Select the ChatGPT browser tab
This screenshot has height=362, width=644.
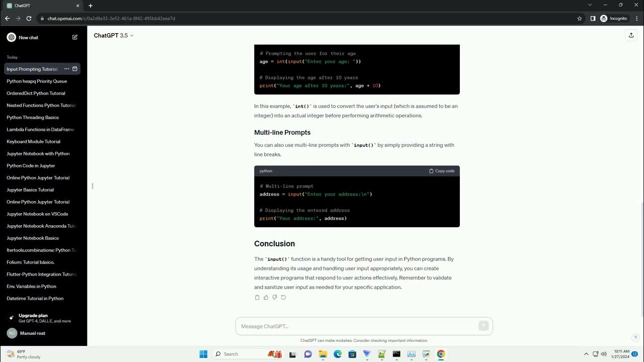43,6
